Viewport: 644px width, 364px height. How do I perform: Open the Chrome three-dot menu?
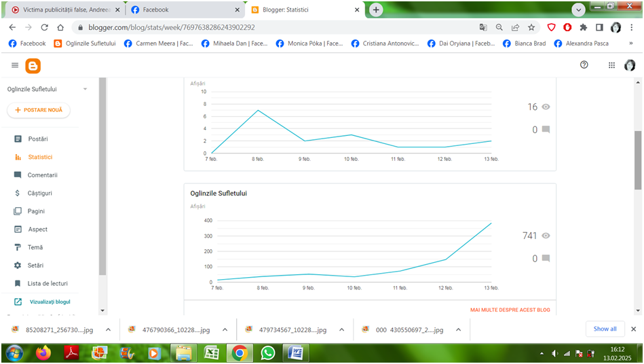631,27
